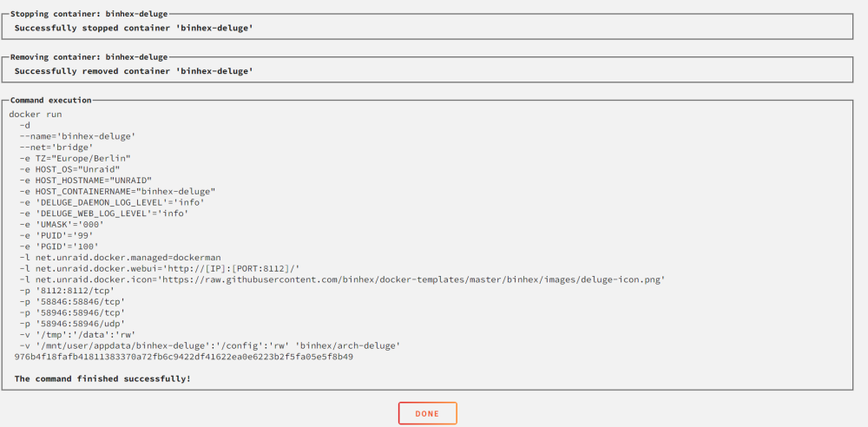Click the '58846:58846/tcp' port line
Viewport: 868px width, 427px height.
(72, 302)
